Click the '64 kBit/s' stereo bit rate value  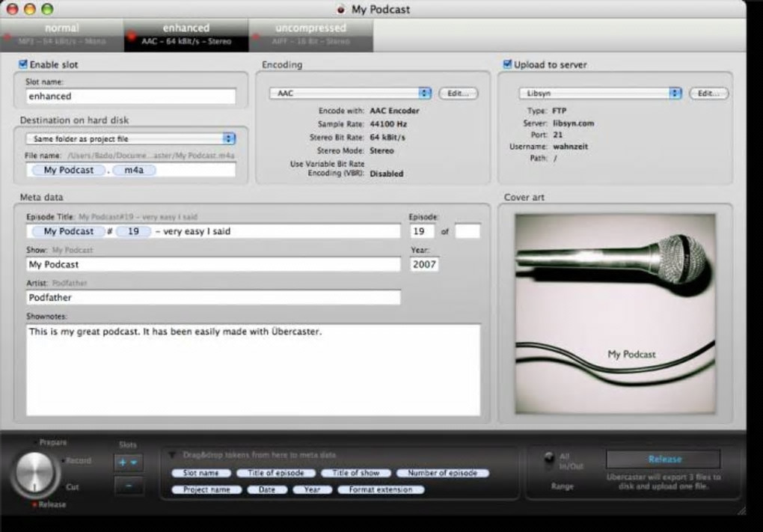[387, 137]
